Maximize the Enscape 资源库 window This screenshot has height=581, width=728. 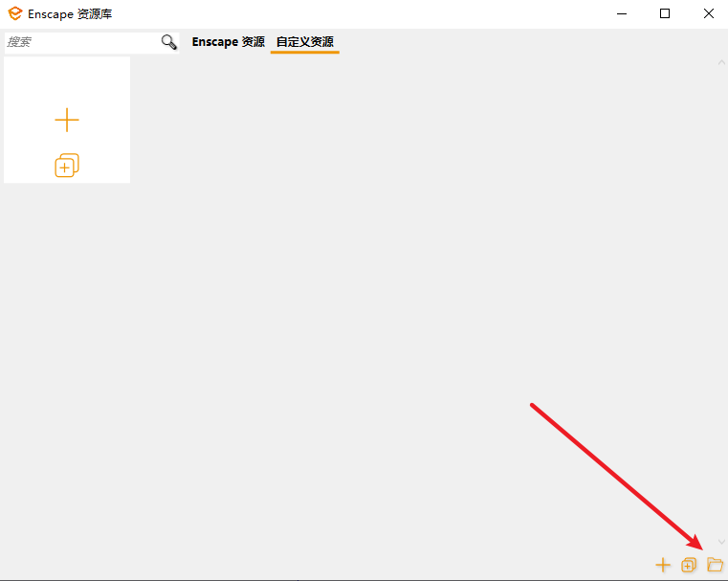665,13
